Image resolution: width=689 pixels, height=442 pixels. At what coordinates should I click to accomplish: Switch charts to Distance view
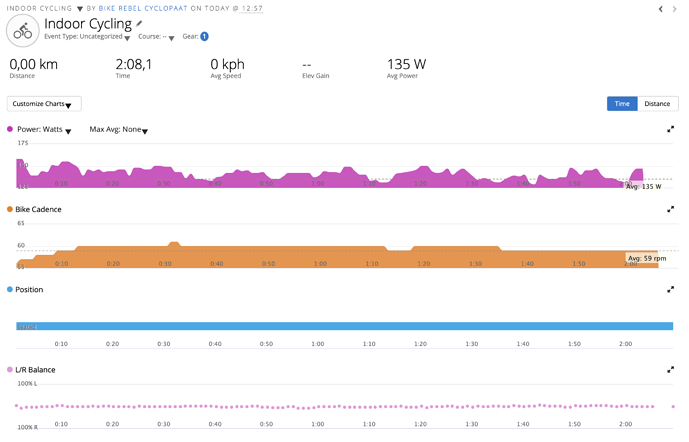[657, 104]
